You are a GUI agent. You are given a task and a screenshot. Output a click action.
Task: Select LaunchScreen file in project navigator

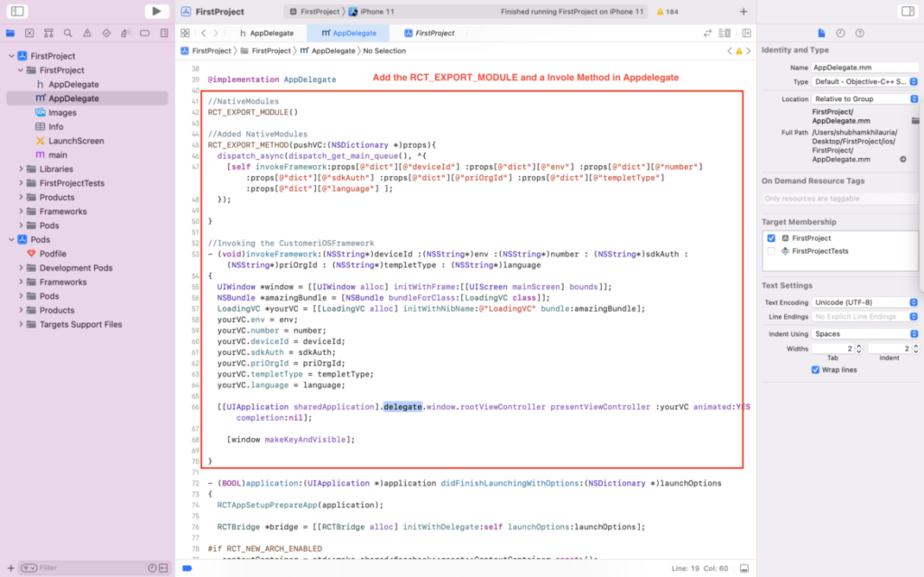click(x=76, y=141)
